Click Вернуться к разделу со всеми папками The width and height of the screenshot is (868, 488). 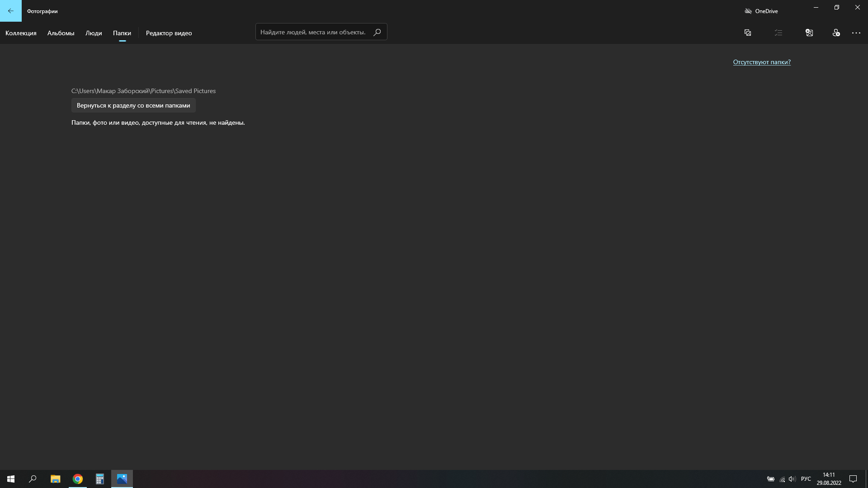(x=133, y=105)
